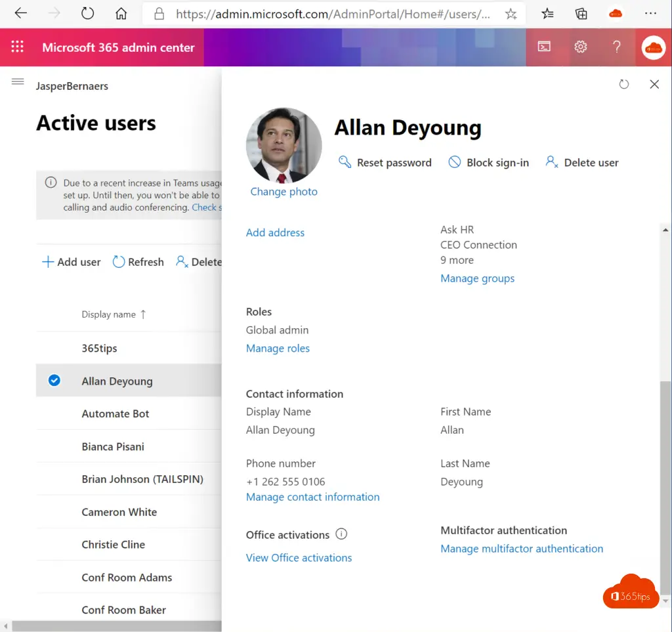Delete user Allan Deyoung

(x=582, y=163)
